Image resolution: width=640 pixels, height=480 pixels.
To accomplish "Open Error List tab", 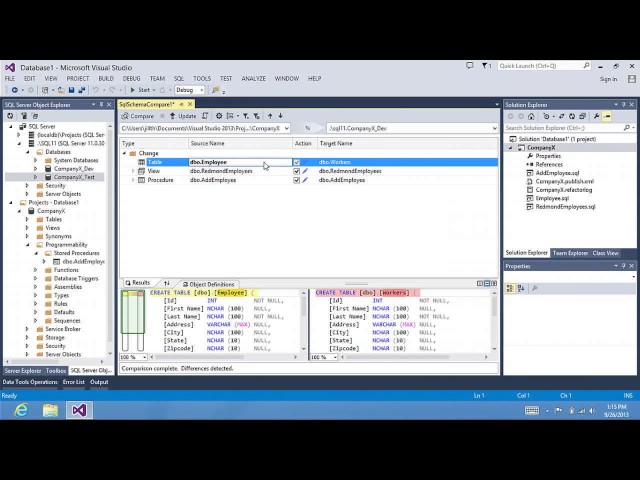I will pos(74,382).
